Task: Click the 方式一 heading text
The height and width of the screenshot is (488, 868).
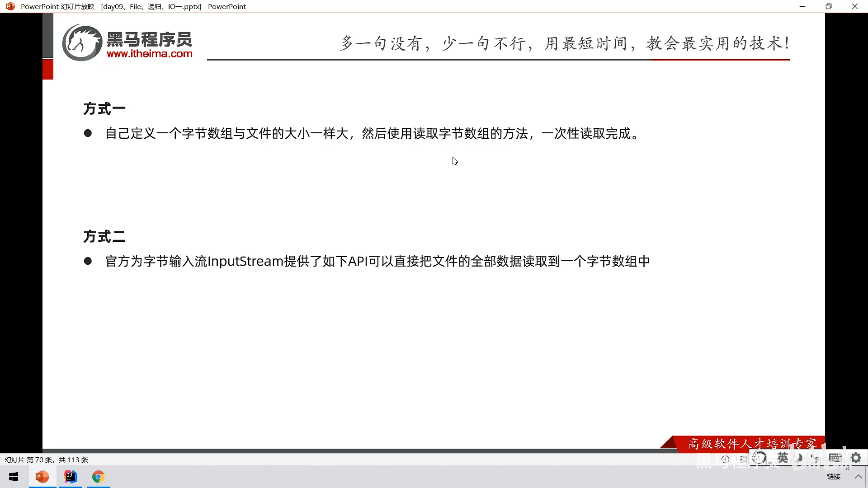Action: click(104, 109)
